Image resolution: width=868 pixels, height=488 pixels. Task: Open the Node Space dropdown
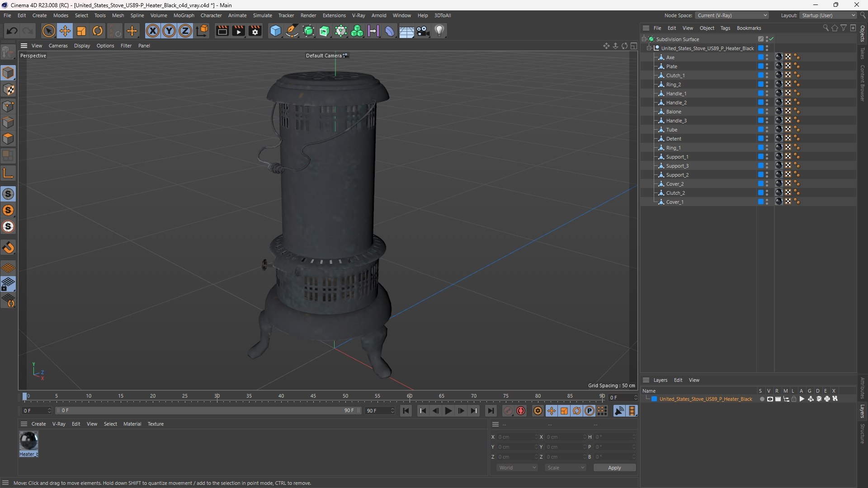[x=731, y=15]
